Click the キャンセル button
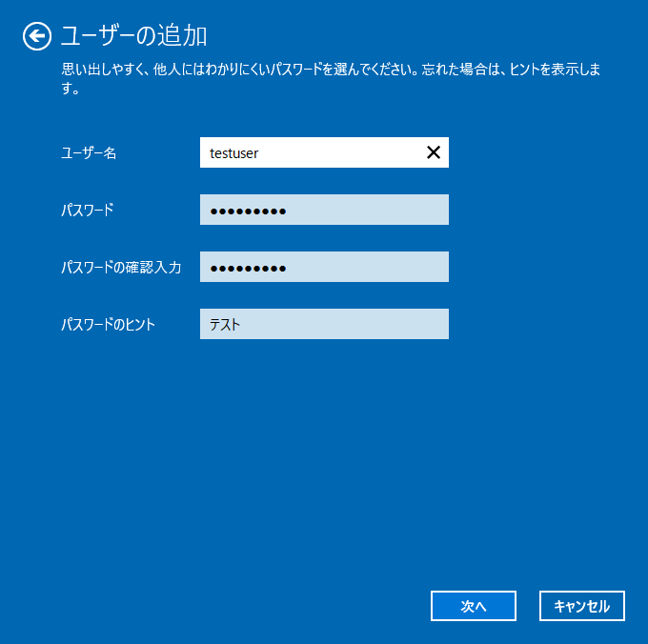The image size is (648, 644). coord(582,606)
